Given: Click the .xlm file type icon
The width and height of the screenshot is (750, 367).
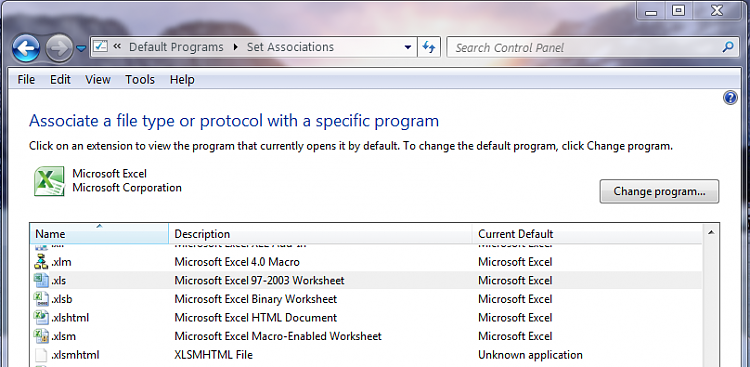Looking at the screenshot, I should [x=41, y=262].
